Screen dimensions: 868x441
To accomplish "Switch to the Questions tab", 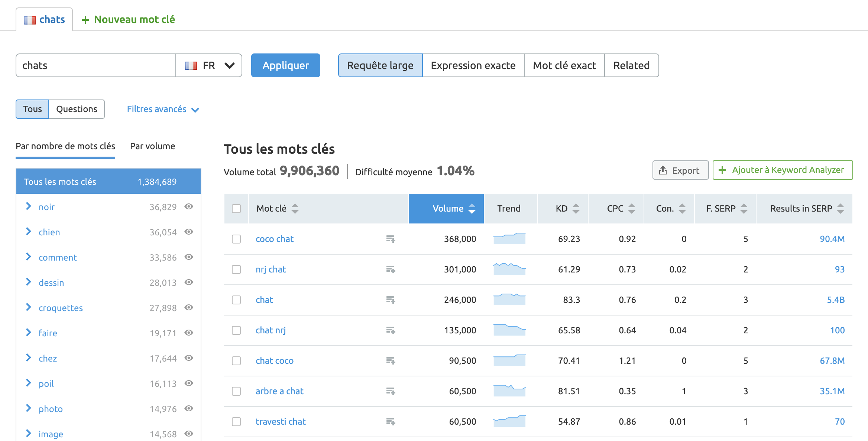I will pos(76,109).
